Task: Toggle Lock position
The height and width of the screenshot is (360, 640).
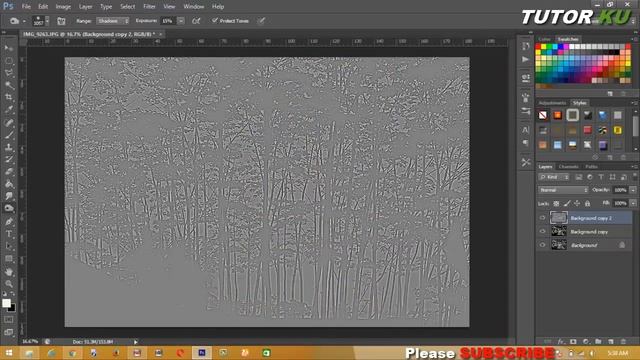Action: pos(577,203)
